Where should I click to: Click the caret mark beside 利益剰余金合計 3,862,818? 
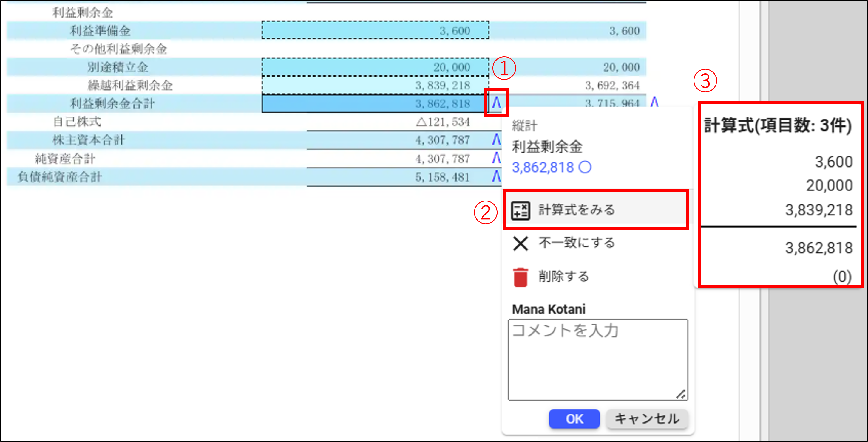(496, 102)
